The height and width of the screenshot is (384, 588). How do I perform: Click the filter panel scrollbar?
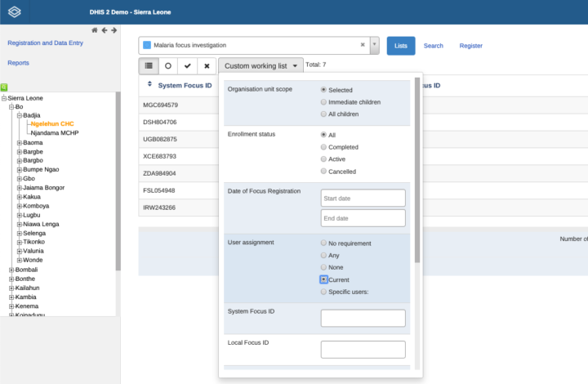[x=417, y=170]
